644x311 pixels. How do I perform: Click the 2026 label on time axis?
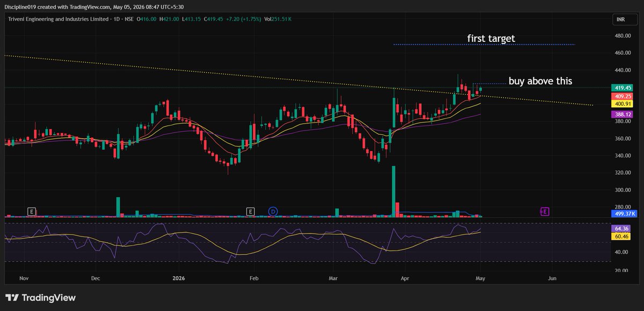178,279
